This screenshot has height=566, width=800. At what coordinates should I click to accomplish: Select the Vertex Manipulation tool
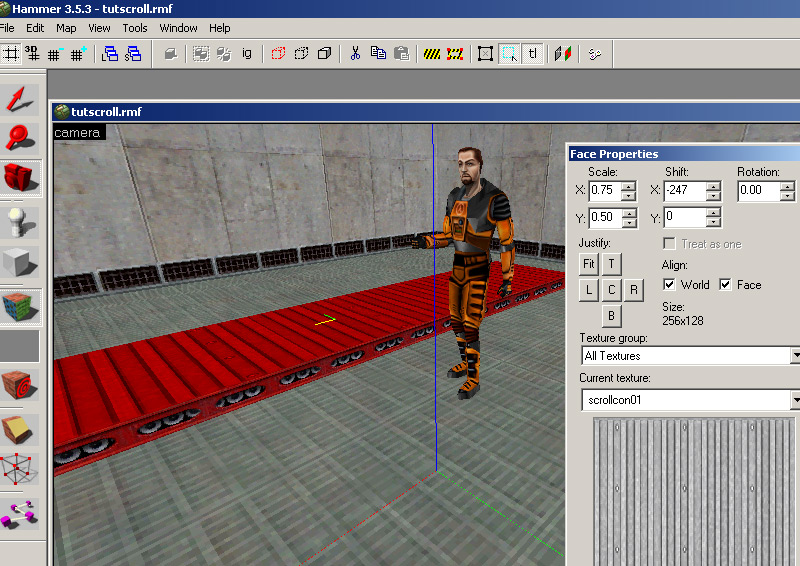(20, 469)
